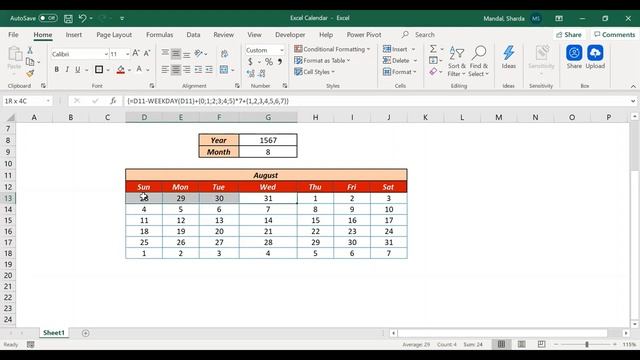Screen dimensions: 640x360
Task: Click the Borders icon
Action: click(x=99, y=70)
